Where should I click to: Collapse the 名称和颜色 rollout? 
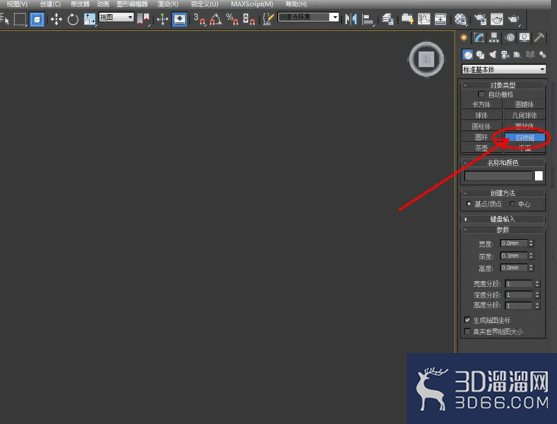503,163
